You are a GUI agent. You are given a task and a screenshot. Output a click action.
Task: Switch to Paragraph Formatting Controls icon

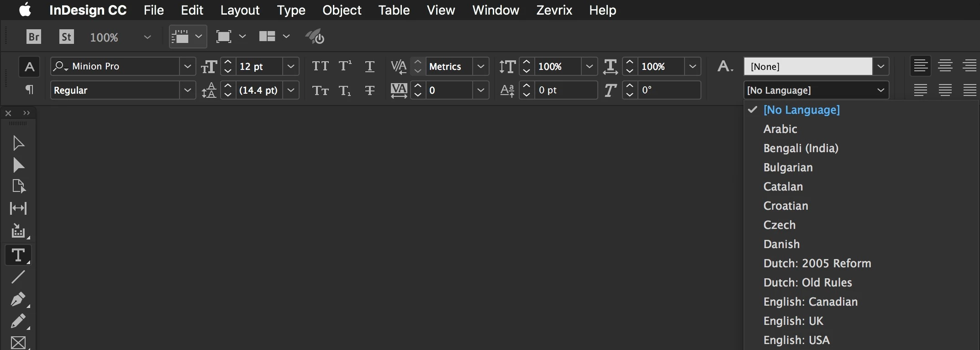(x=29, y=90)
